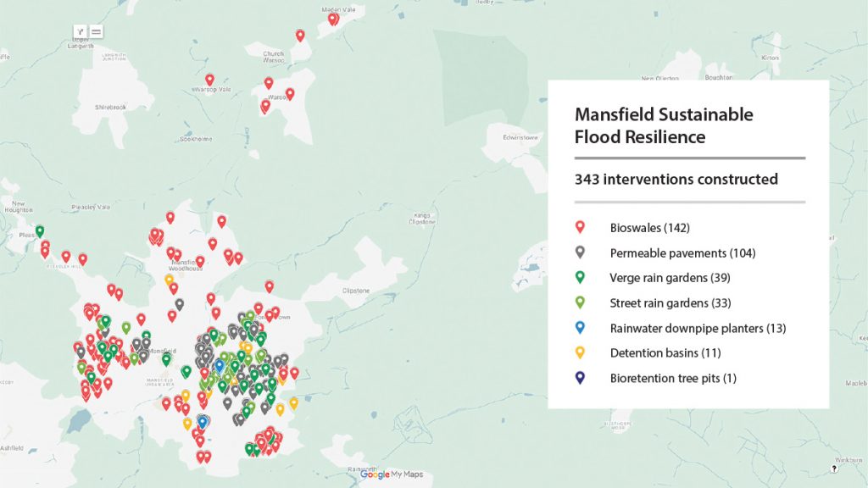Click the navy Bioretention tree pits legend pin
This screenshot has width=868, height=488.
click(x=581, y=378)
